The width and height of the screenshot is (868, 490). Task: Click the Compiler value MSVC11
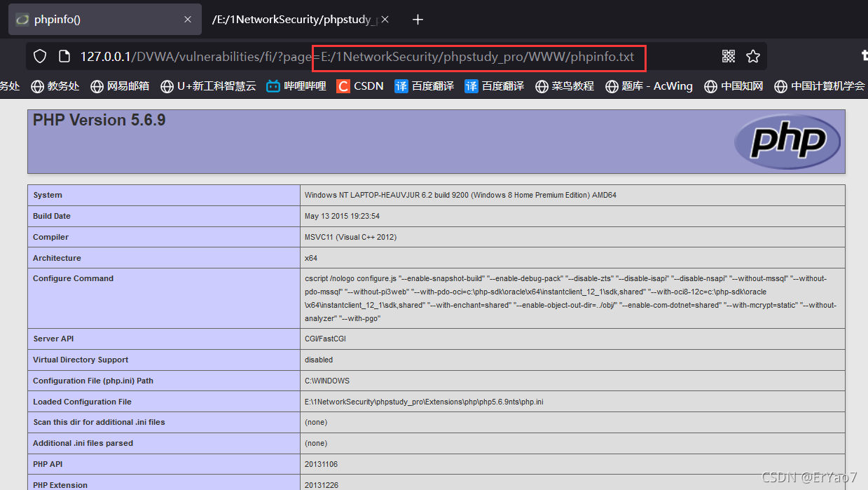[x=350, y=237]
